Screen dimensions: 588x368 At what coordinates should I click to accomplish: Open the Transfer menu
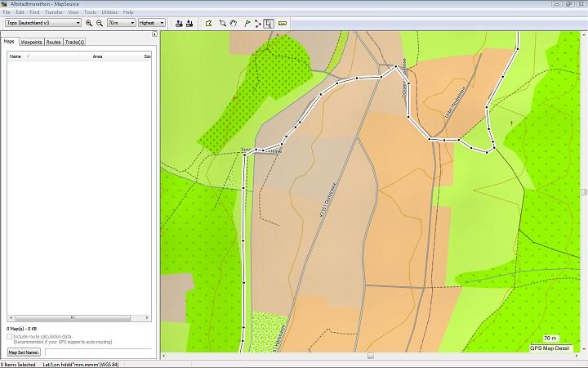click(x=54, y=12)
